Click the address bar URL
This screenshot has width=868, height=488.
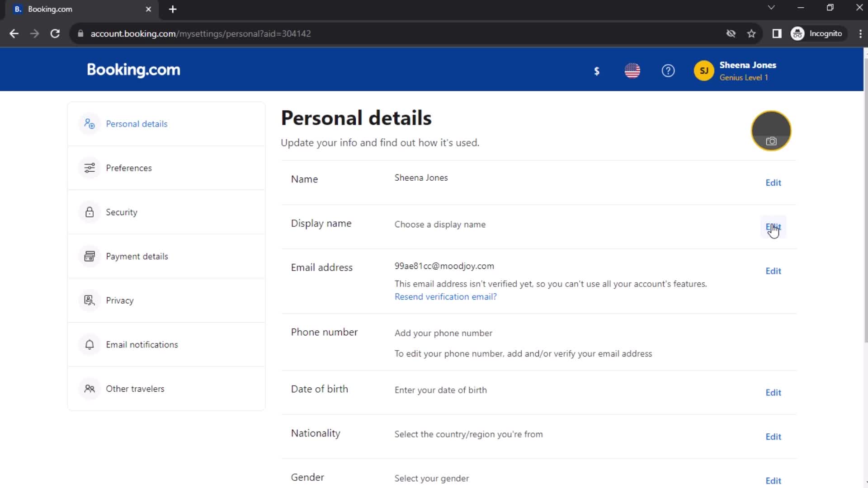click(x=201, y=33)
